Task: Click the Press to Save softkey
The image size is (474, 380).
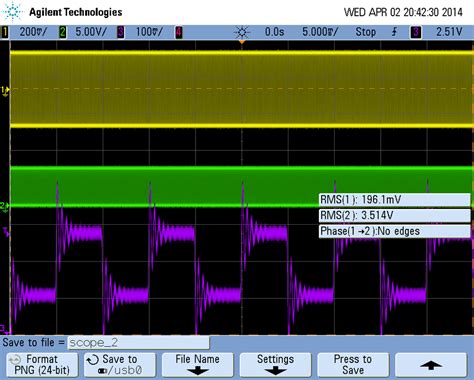Action: pyautogui.click(x=353, y=365)
